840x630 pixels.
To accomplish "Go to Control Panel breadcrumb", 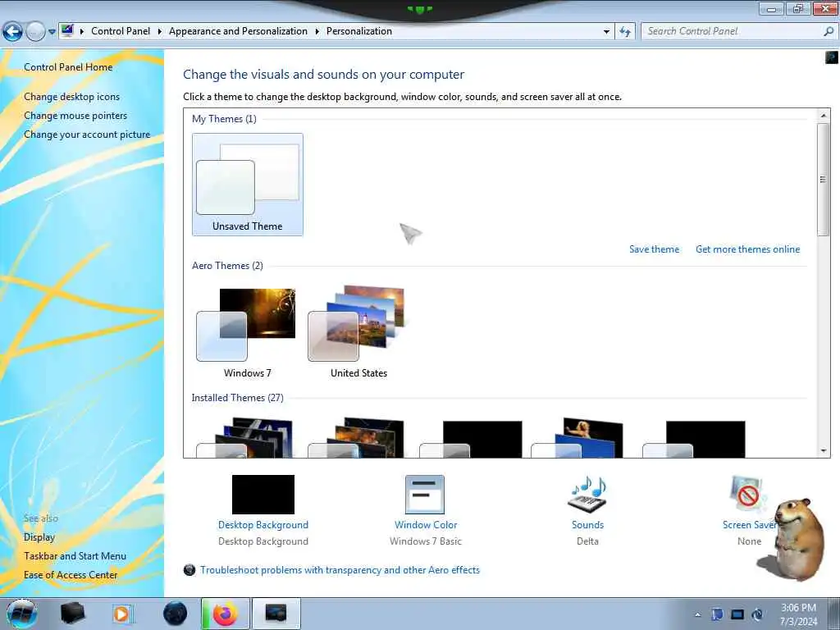I will click(121, 31).
